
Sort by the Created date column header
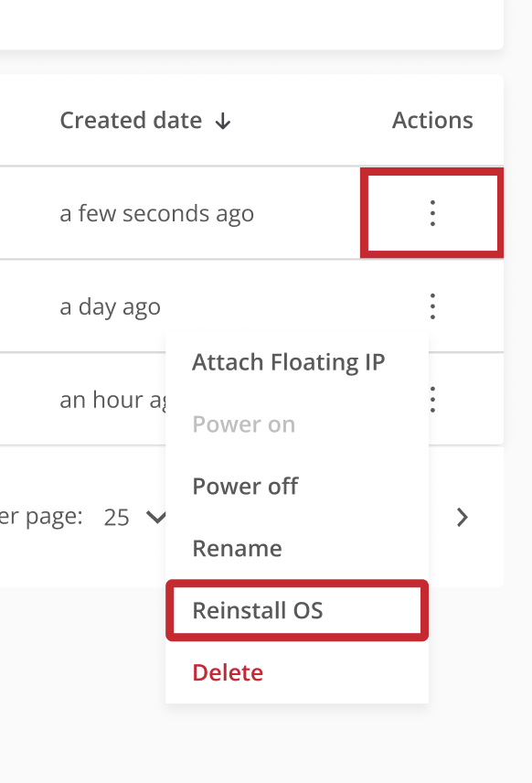(131, 121)
